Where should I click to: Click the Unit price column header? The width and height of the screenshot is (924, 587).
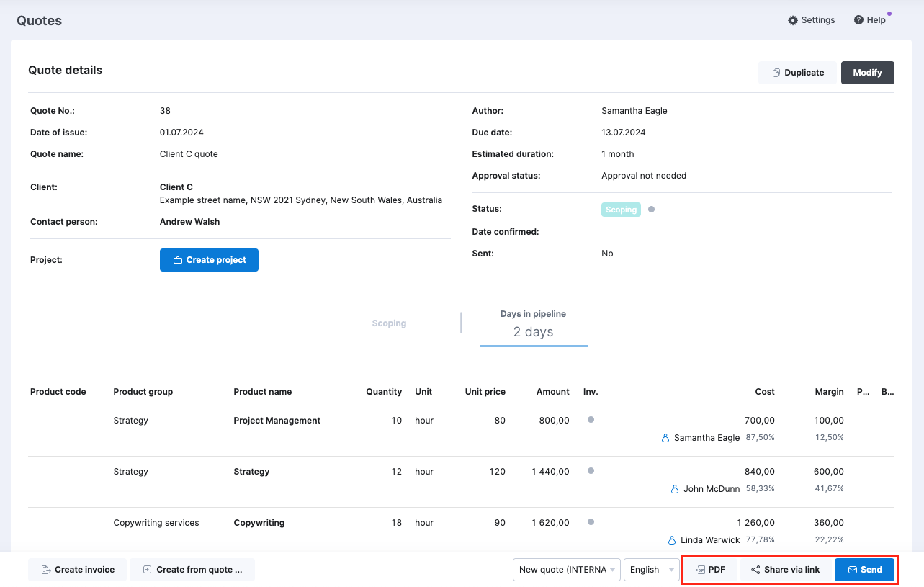click(485, 392)
